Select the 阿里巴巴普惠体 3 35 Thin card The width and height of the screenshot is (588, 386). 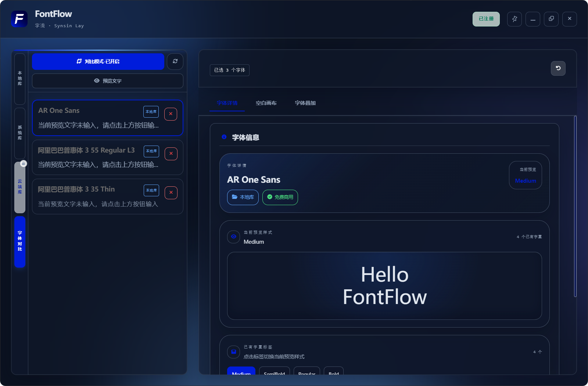point(108,197)
